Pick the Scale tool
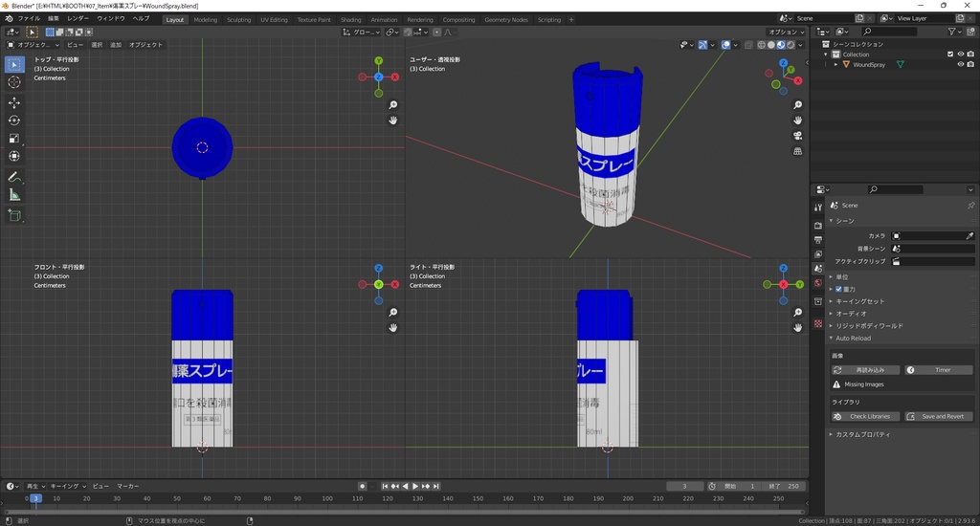The height and width of the screenshot is (526, 980). point(14,139)
